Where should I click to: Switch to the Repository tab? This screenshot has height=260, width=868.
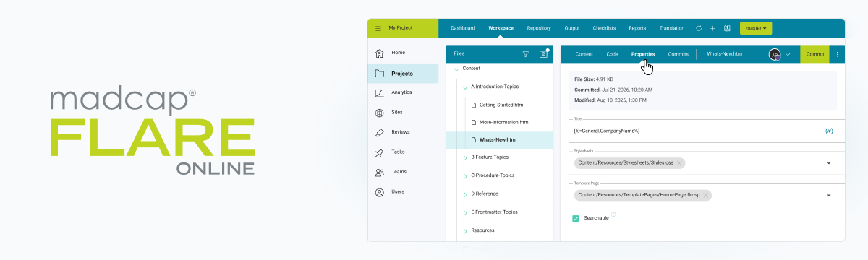[x=539, y=28]
